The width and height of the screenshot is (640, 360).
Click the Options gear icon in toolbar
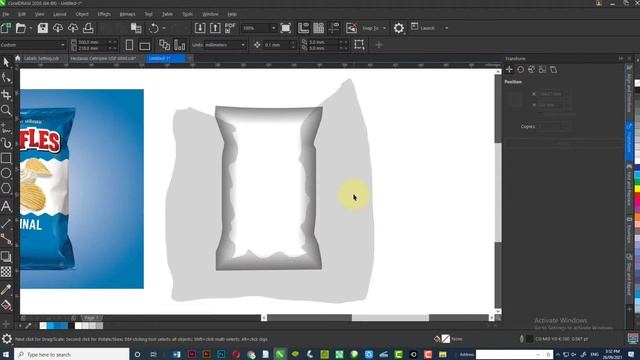point(399,28)
